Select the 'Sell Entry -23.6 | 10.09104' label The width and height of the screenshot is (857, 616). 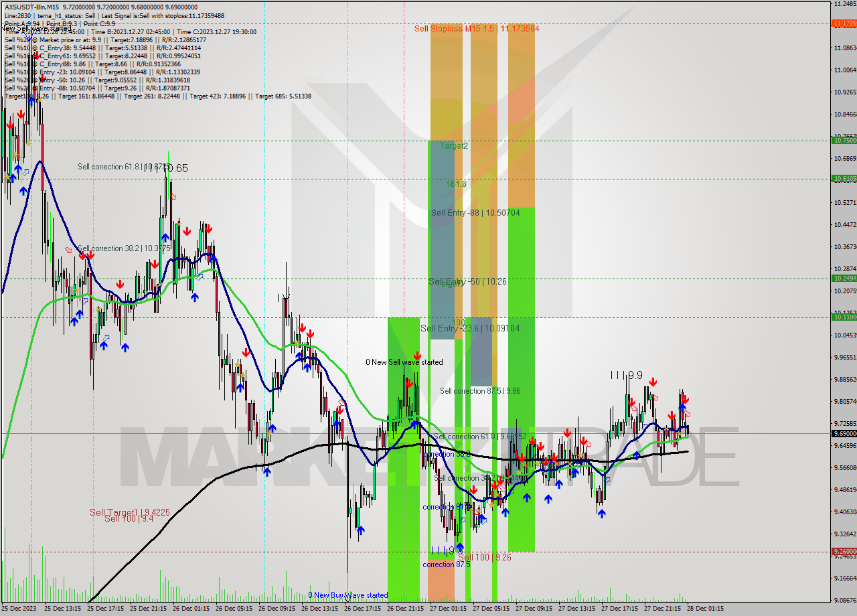(470, 328)
